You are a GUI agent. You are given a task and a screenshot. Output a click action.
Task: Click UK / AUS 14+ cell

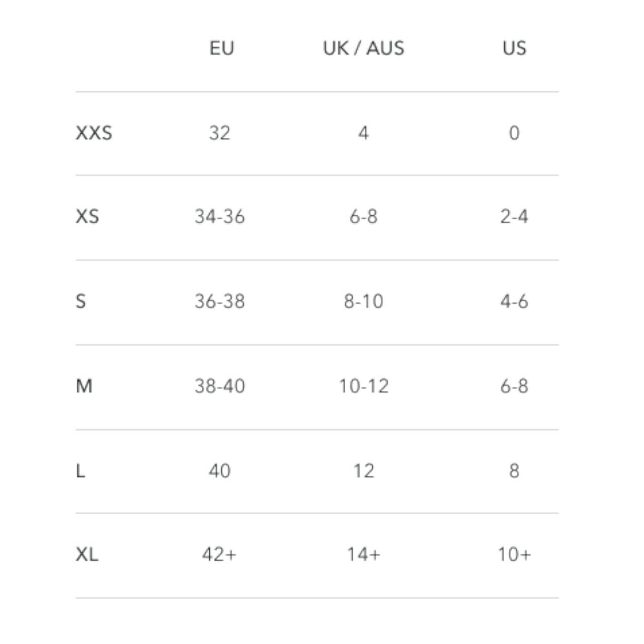[363, 554]
